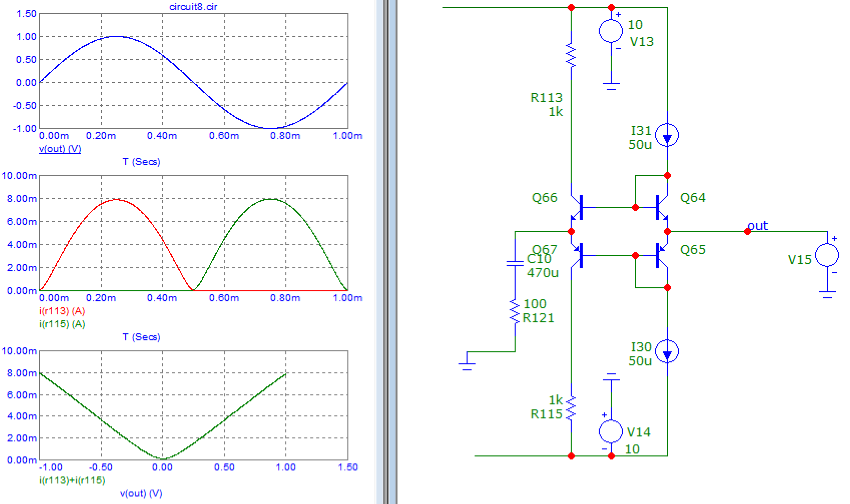The width and height of the screenshot is (850, 504).
Task: Click the Q65 label text
Action: 692,250
